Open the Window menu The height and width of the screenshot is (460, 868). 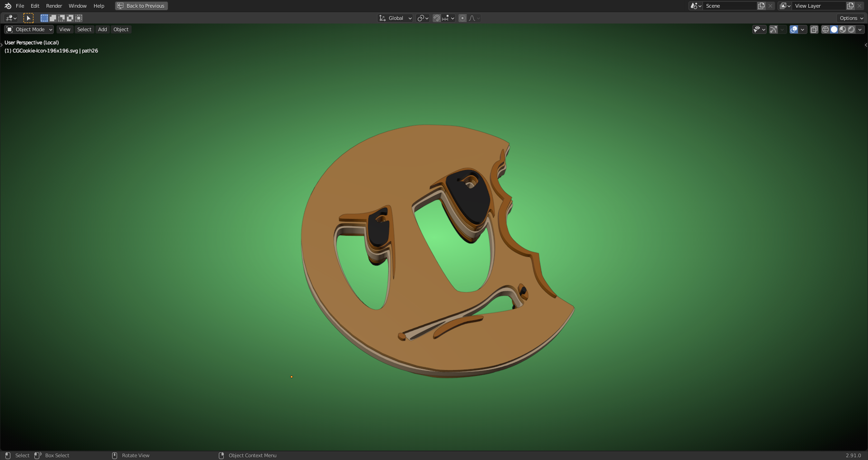click(x=77, y=6)
